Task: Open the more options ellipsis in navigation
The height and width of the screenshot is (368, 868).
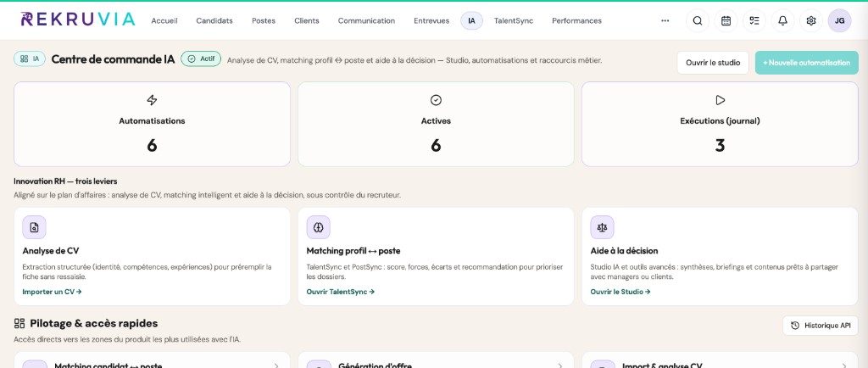Action: [665, 21]
